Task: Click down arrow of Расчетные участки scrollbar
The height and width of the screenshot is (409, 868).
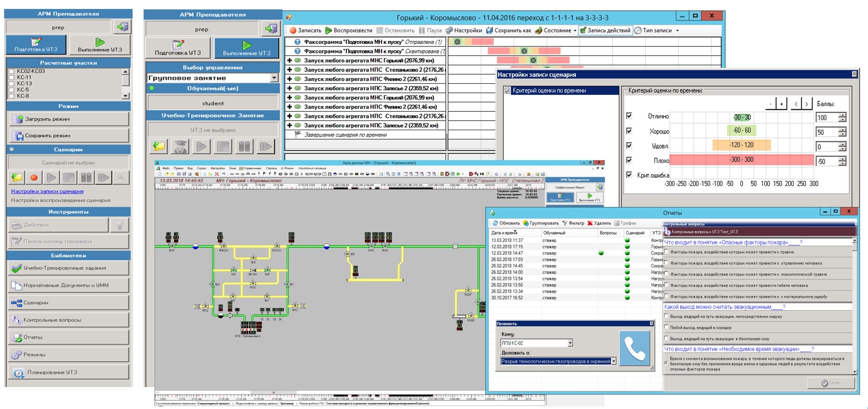Action: [x=125, y=96]
